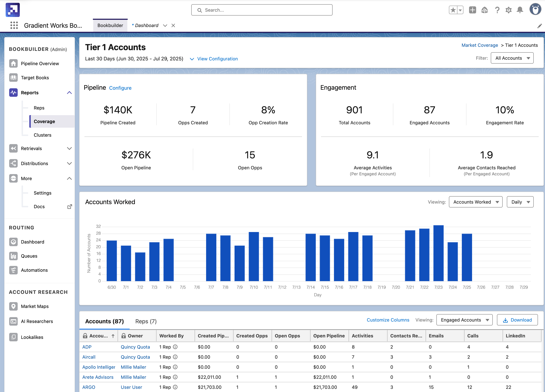Click in the global Search field

(262, 10)
